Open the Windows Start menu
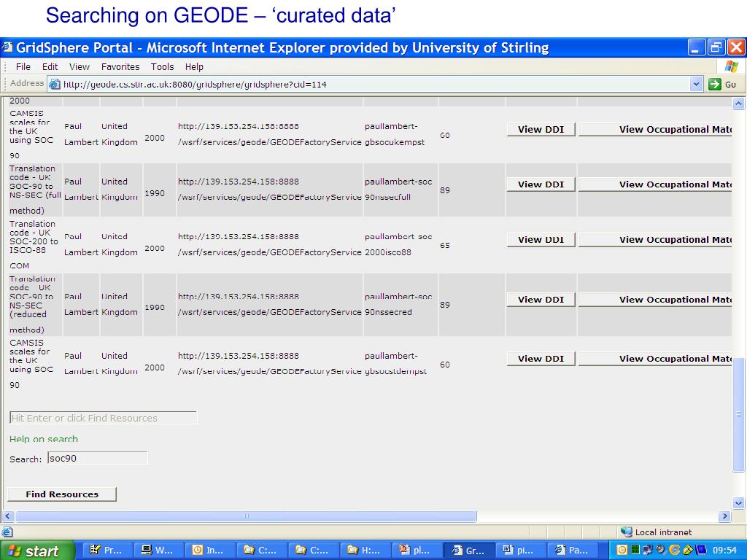Image resolution: width=747 pixels, height=560 pixels. (37, 551)
